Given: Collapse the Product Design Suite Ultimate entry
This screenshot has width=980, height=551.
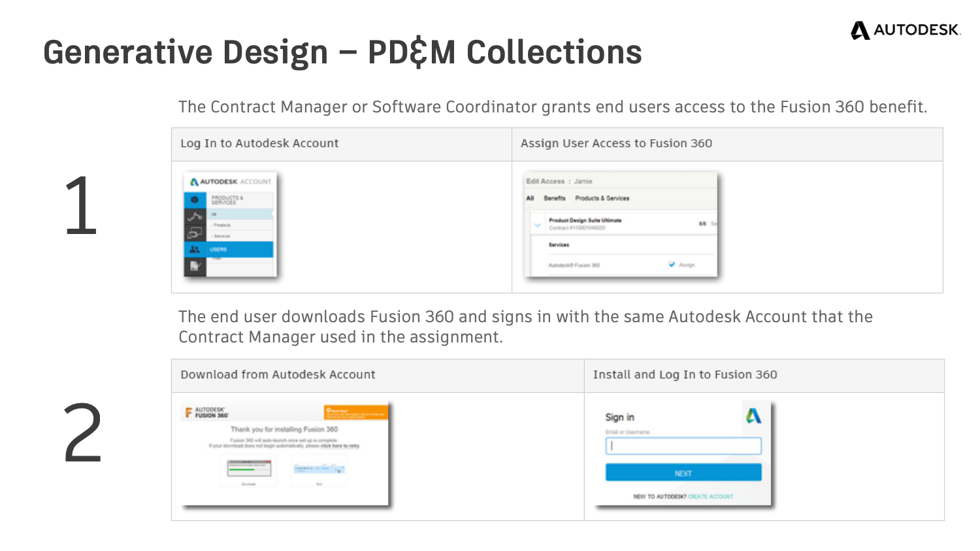Looking at the screenshot, I should coord(537,224).
